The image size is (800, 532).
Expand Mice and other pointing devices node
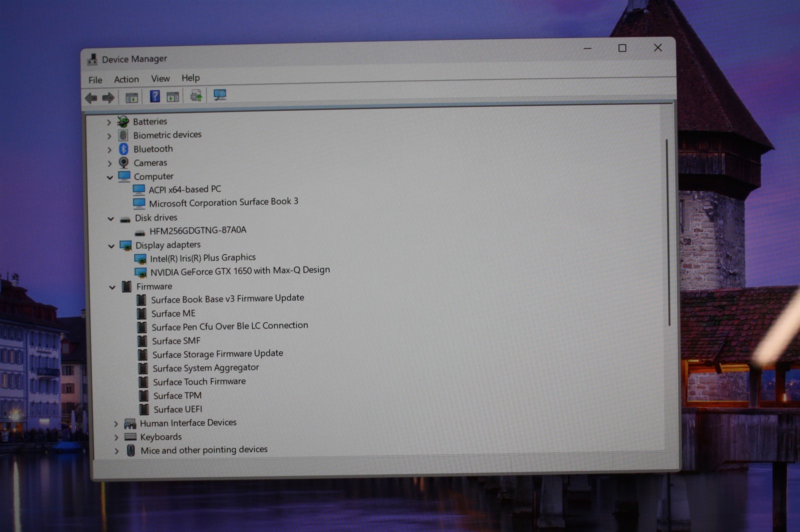pyautogui.click(x=117, y=451)
